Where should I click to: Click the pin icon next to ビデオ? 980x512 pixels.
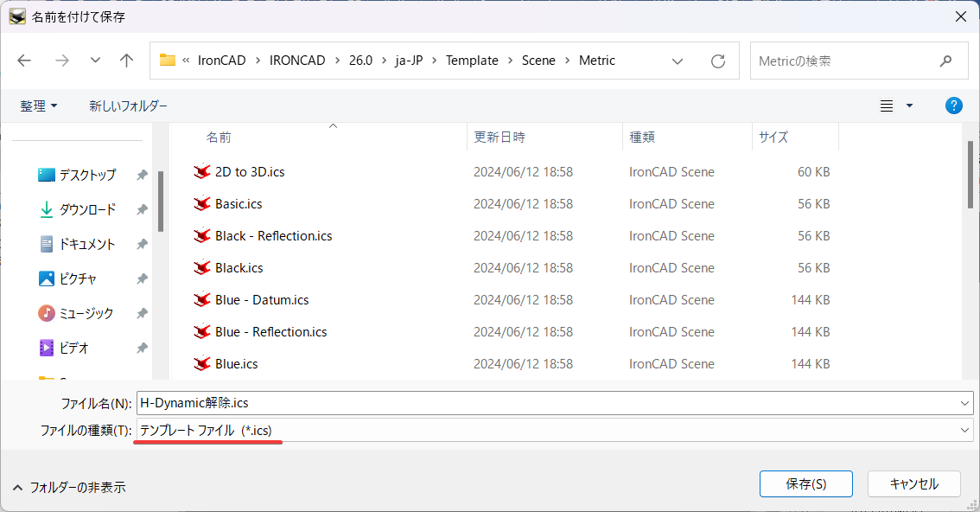point(142,348)
